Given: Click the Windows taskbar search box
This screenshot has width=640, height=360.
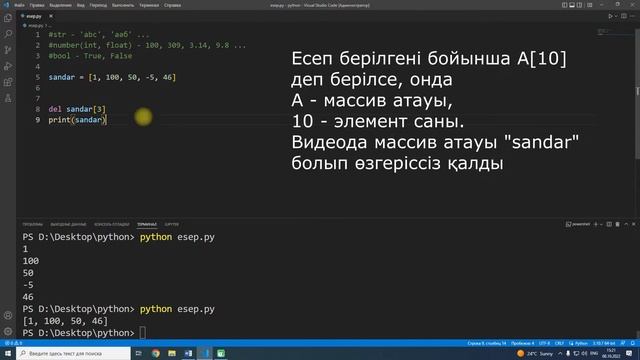Looking at the screenshot, I should (73, 353).
